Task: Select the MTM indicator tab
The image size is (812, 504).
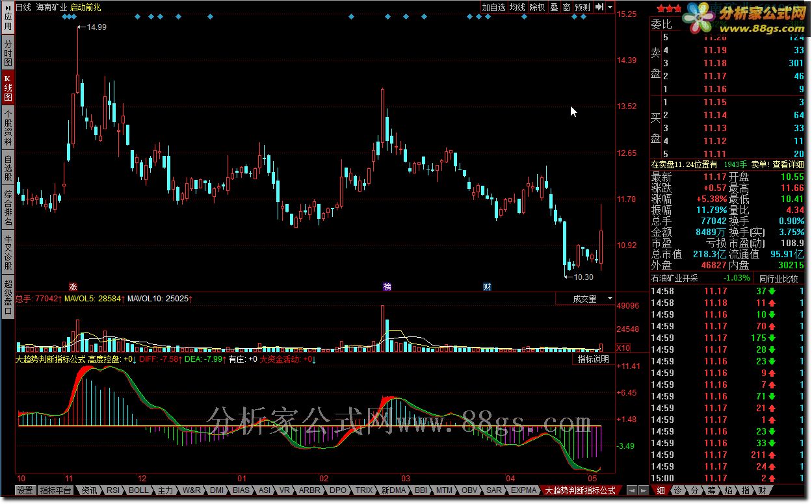Action: (x=445, y=490)
